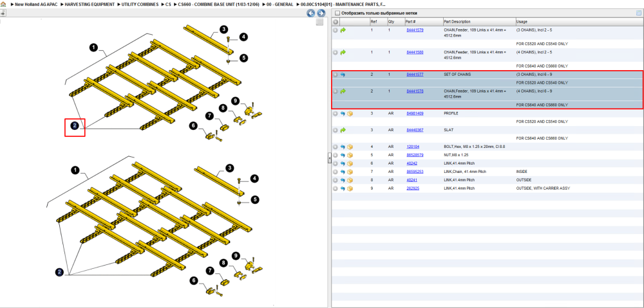Click the plus icon for part 84441577
Screen dimensions: 644x308
(336, 75)
